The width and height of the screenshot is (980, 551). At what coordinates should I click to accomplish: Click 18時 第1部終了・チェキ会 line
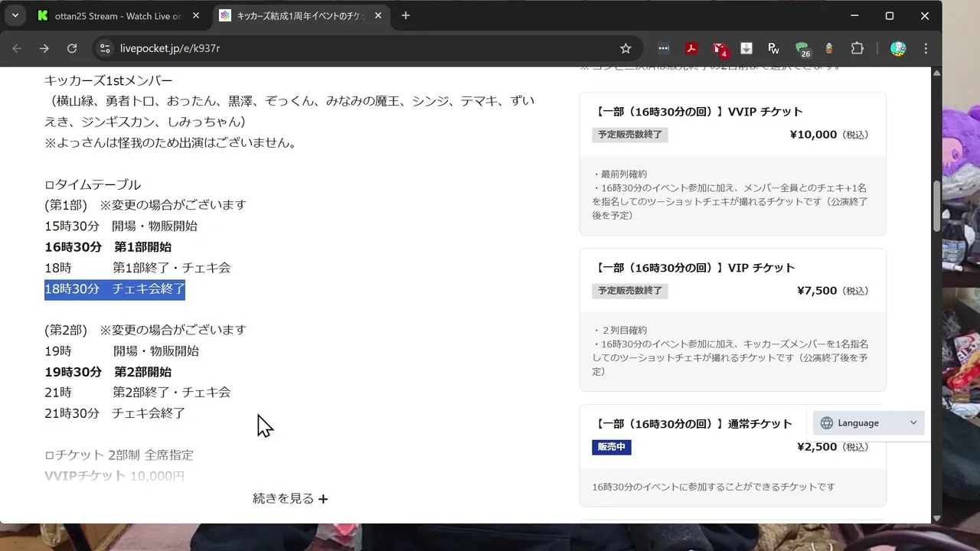pyautogui.click(x=138, y=268)
